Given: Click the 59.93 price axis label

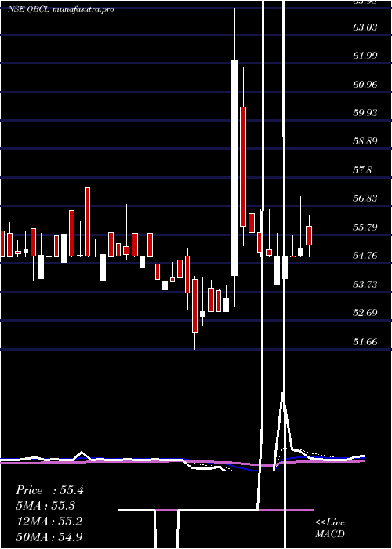Looking at the screenshot, I should point(365,113).
